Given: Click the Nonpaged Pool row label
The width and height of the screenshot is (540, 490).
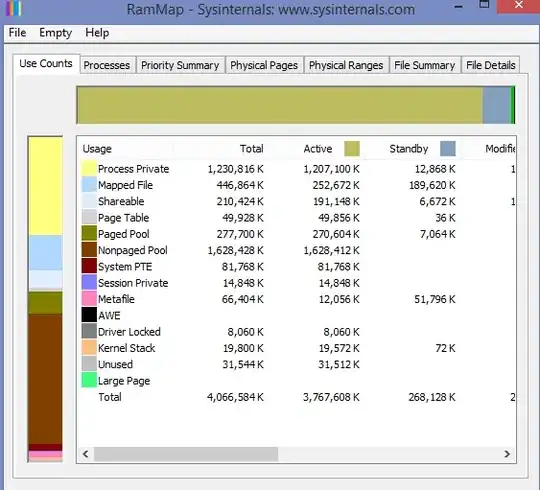Looking at the screenshot, I should 133,250.
